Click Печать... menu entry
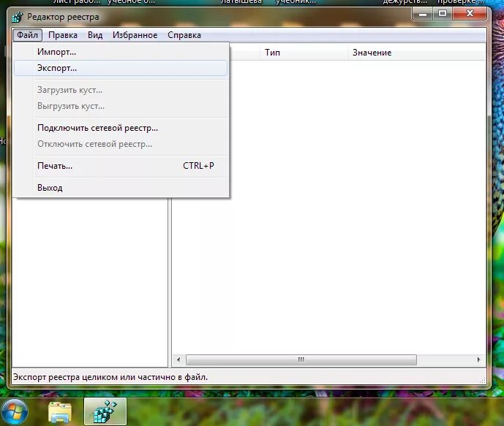The height and width of the screenshot is (426, 504). (121, 166)
